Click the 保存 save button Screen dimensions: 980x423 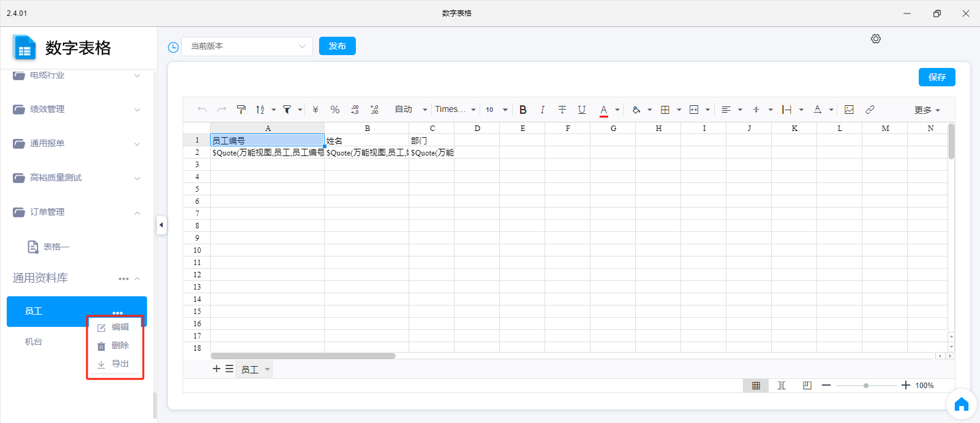point(937,77)
